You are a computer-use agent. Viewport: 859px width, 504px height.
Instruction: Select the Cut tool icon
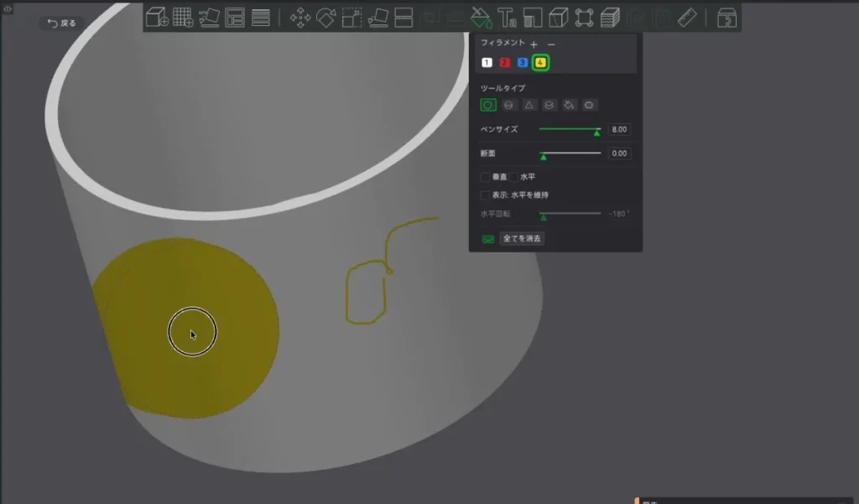403,18
